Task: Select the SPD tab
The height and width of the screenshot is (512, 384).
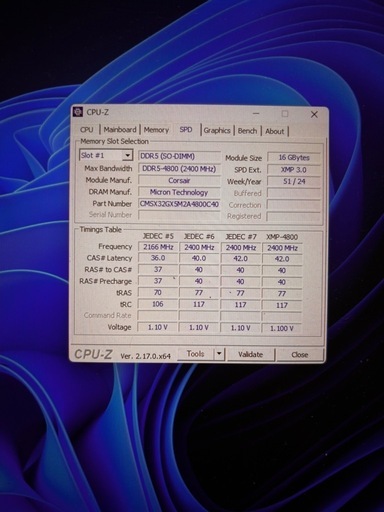Action: pos(186,129)
